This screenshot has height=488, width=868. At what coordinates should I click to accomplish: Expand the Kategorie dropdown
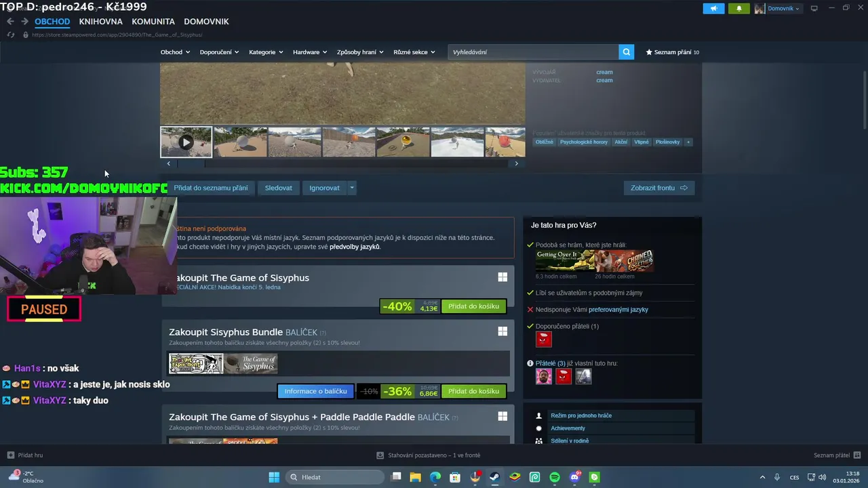point(266,52)
